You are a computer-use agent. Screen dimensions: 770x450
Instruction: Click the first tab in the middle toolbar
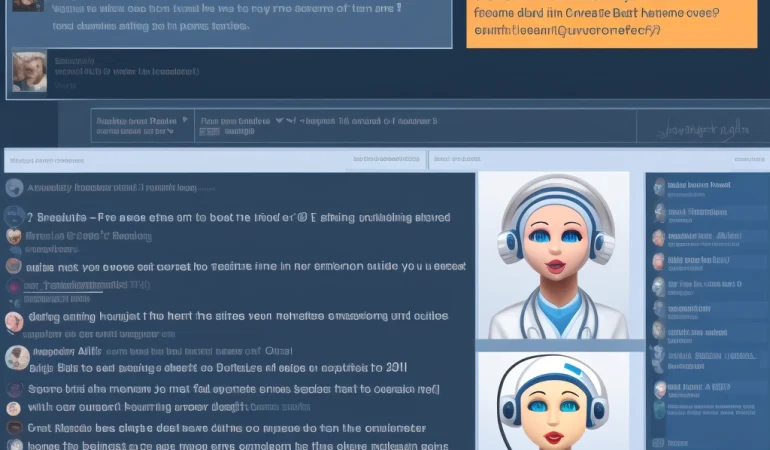(138, 125)
